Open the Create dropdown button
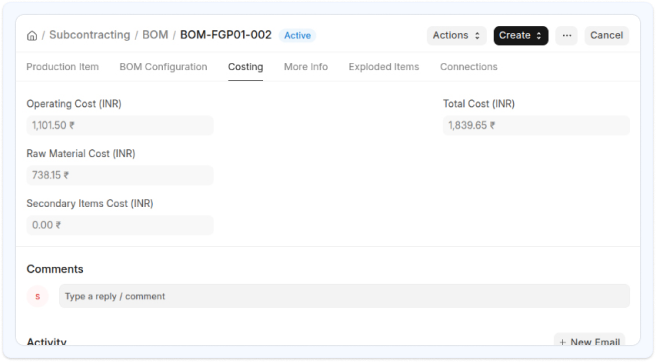656x362 pixels. pyautogui.click(x=521, y=36)
